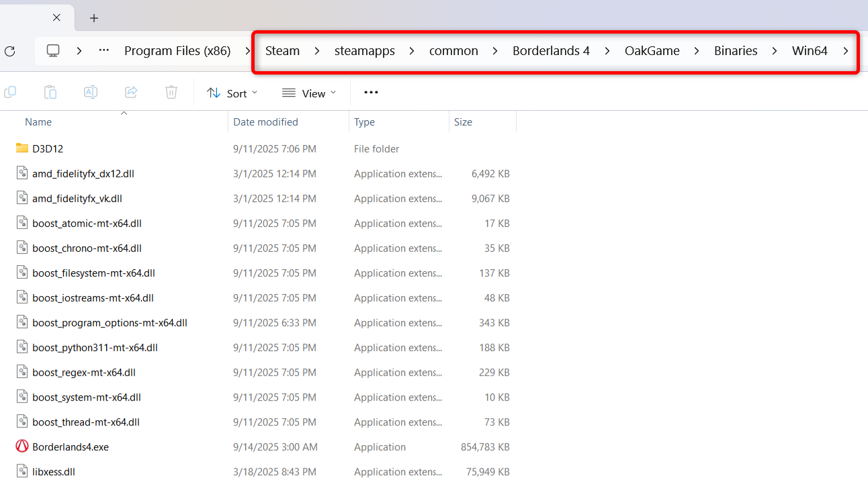Show hidden breadcrumb folders via ellipsis
The height and width of the screenshot is (488, 868).
[x=103, y=51]
